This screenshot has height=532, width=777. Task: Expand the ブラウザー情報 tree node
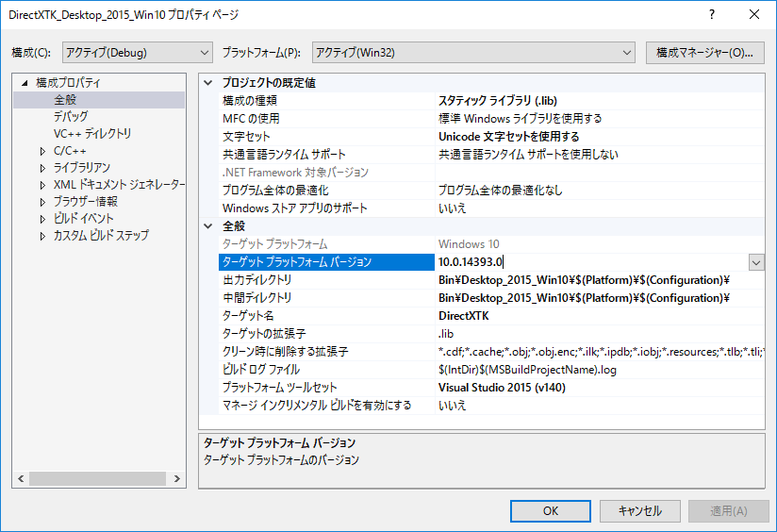42,202
